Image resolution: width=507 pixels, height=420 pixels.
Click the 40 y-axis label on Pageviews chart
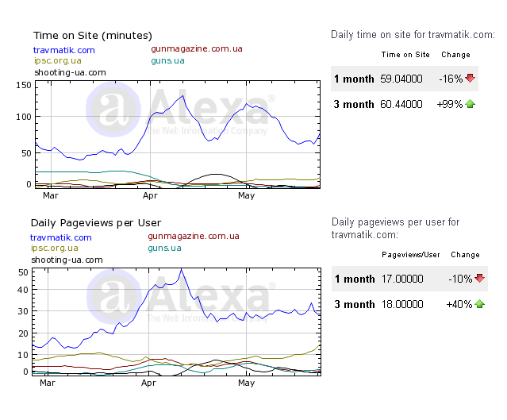coord(23,290)
